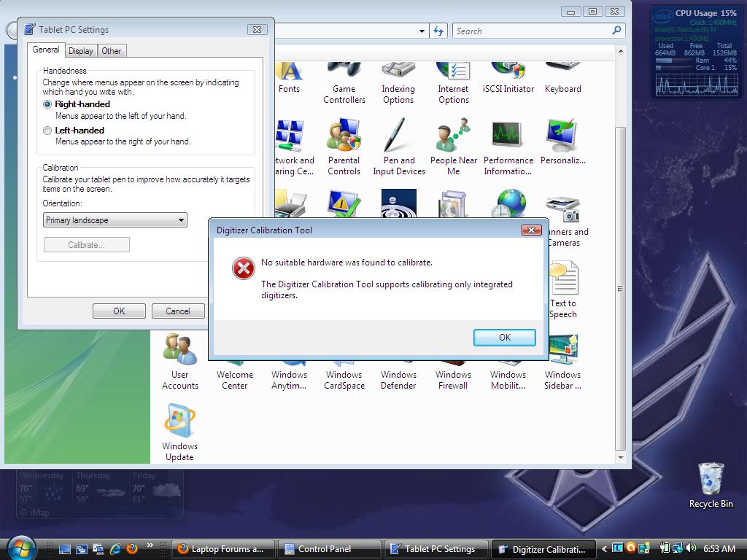Click the Control Panel vertical scrollbar thumb
Screen dimensions: 747x560
tap(620, 289)
